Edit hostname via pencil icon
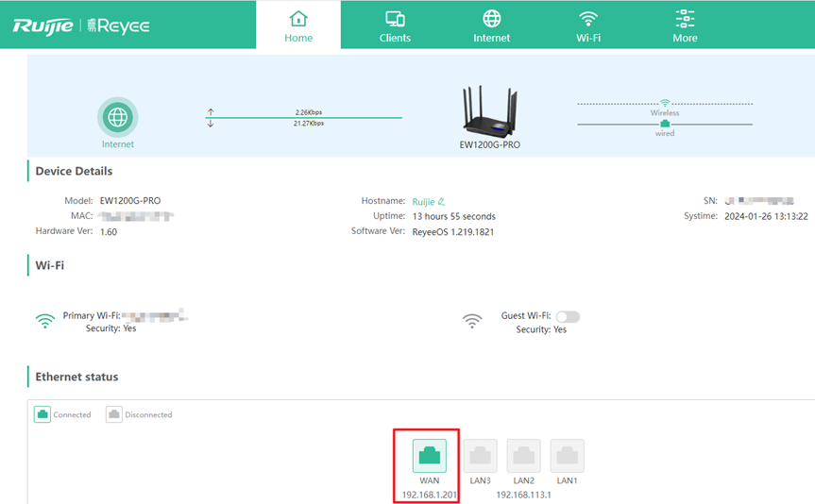The height and width of the screenshot is (504, 815). click(441, 201)
